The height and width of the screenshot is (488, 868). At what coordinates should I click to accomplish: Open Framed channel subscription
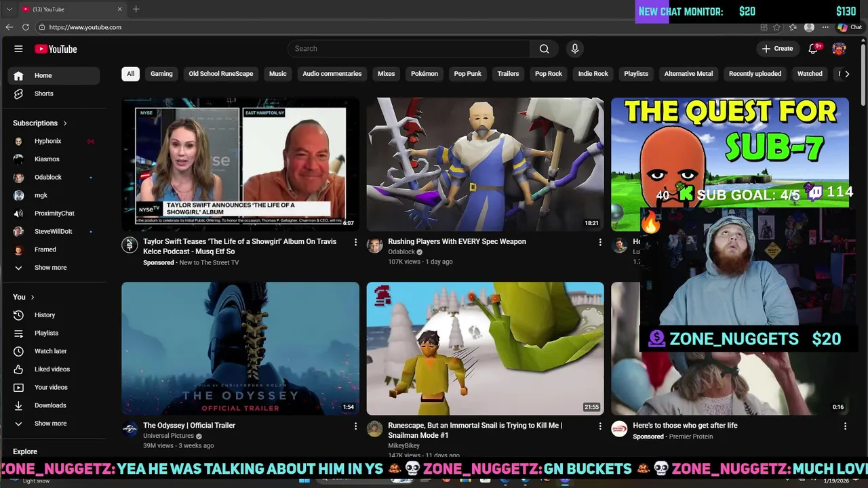pos(54,249)
